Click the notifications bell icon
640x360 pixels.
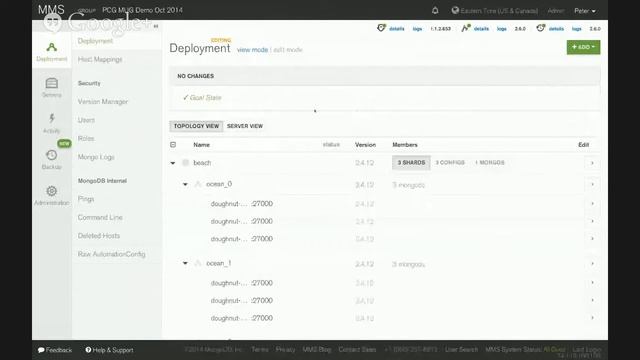pos(435,11)
